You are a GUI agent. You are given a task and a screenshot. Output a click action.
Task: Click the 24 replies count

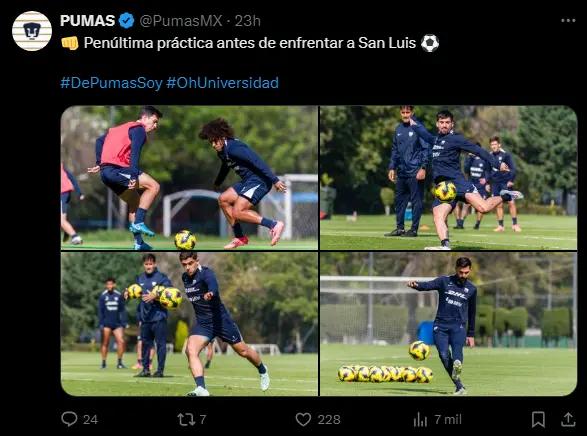point(90,420)
